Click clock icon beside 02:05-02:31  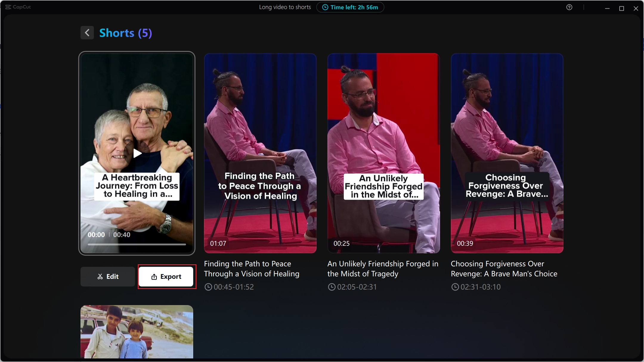332,287
